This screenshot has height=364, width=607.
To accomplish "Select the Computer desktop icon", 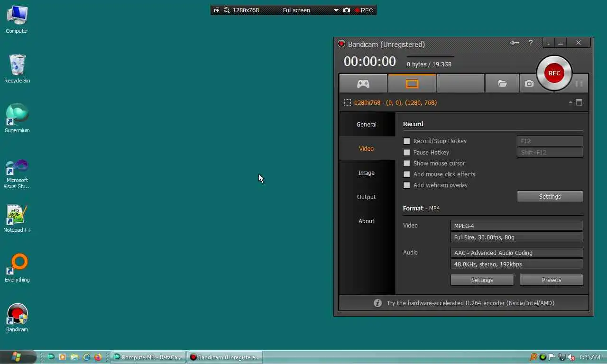I will pyautogui.click(x=17, y=19).
